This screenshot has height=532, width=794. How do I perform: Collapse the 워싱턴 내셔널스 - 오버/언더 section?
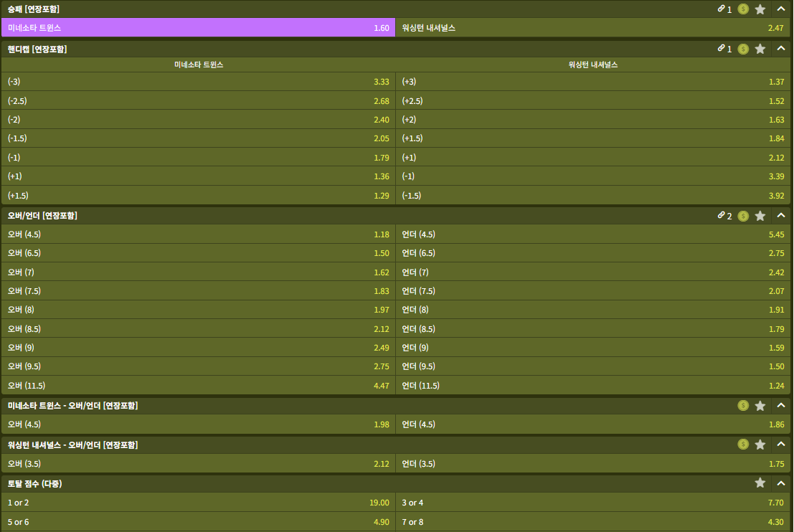coord(781,445)
